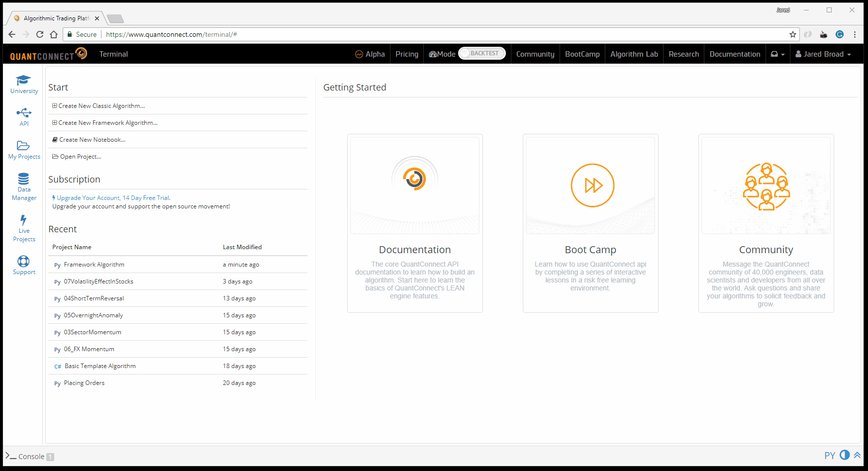Toggle the BACKTEST mode switch
This screenshot has width=868, height=471.
(482, 53)
